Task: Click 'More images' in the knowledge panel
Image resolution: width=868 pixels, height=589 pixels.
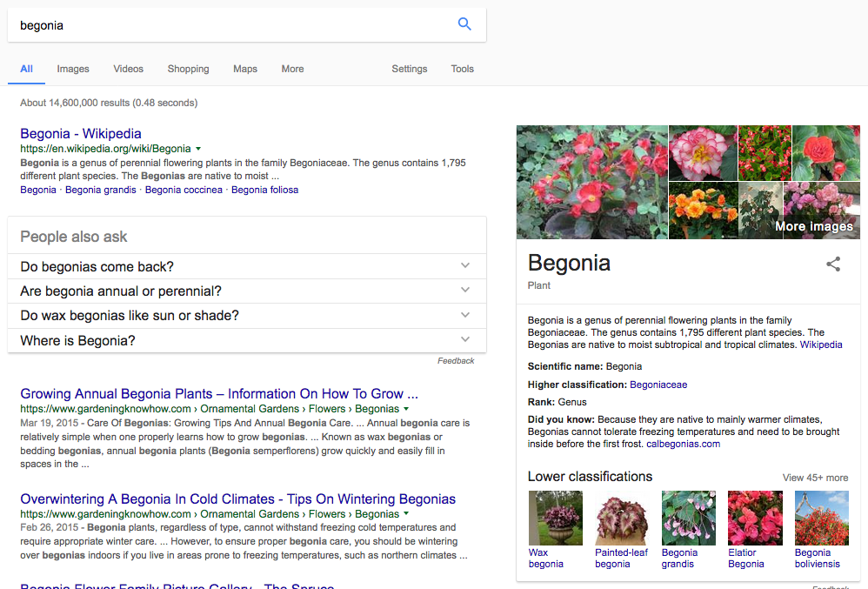Action: pos(814,226)
